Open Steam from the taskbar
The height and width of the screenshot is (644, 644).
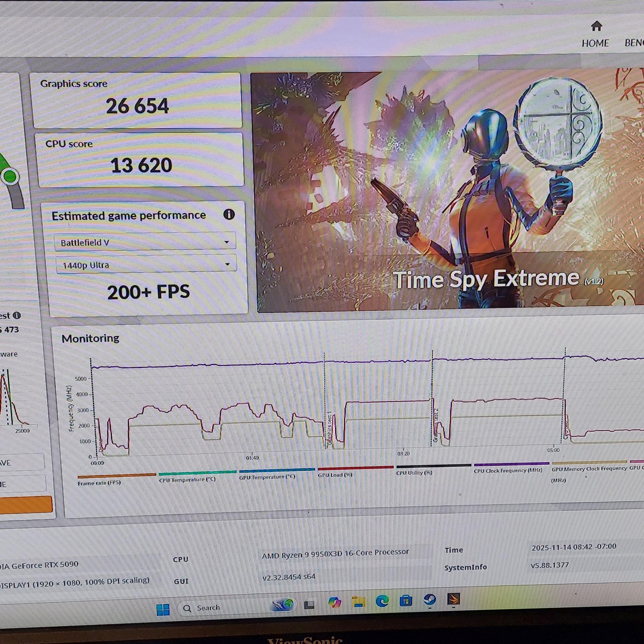430,600
